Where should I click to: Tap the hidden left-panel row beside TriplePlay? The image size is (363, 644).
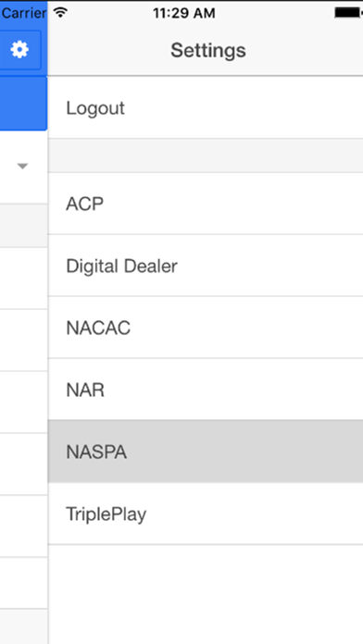(23, 526)
